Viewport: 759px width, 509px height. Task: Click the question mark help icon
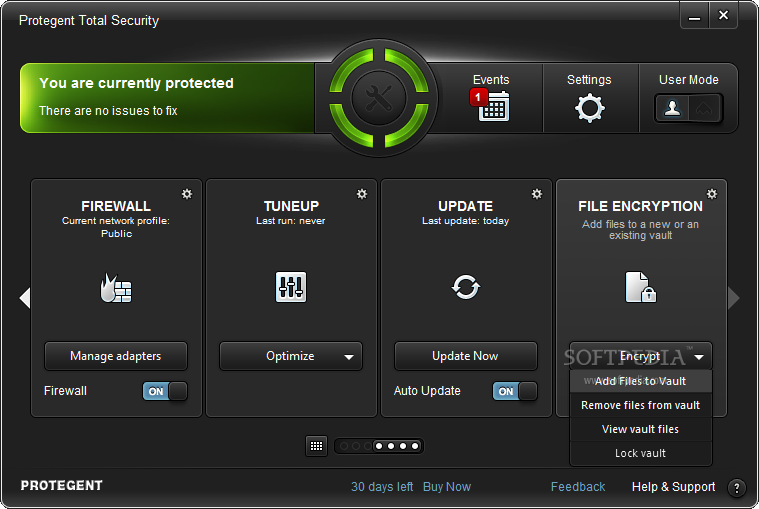pyautogui.click(x=737, y=488)
